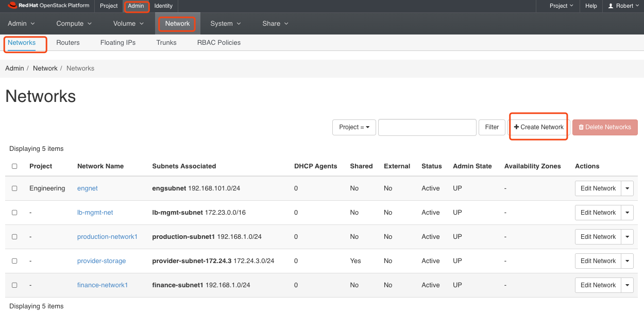Open the Project filter criteria dropdown
The width and height of the screenshot is (644, 313).
tap(354, 127)
